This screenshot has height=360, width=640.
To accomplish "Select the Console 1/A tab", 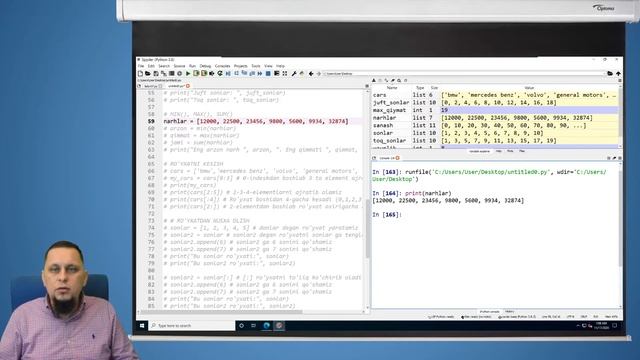I will [x=386, y=158].
